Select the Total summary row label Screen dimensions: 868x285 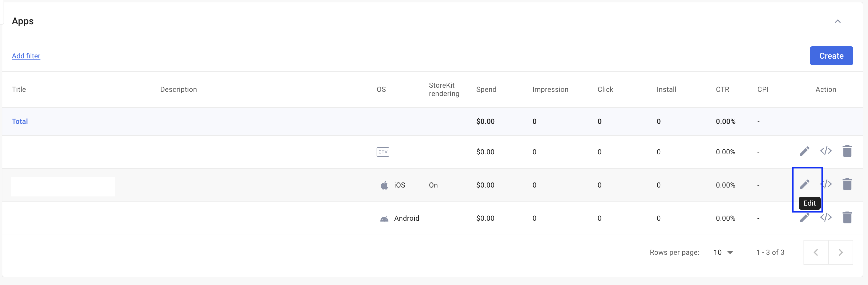pos(20,121)
